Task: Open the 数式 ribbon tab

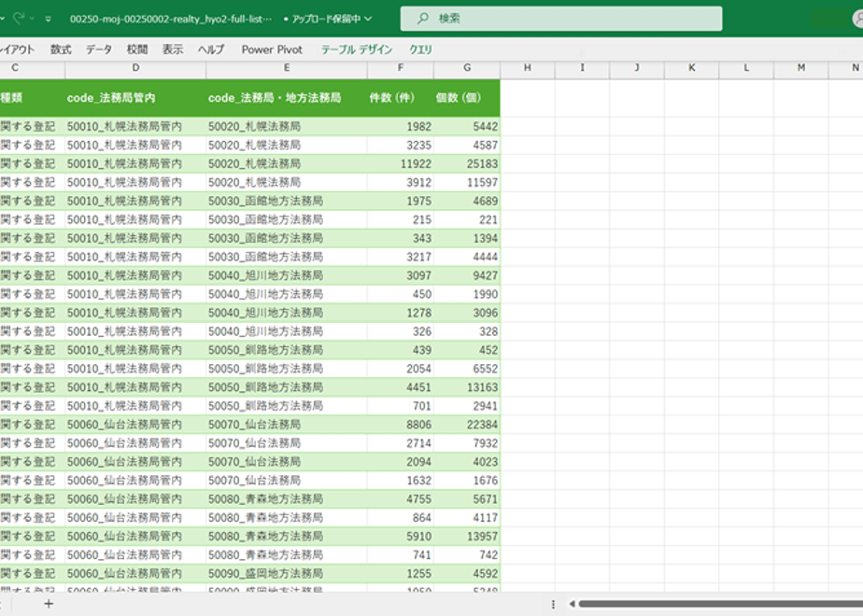Action: [61, 49]
